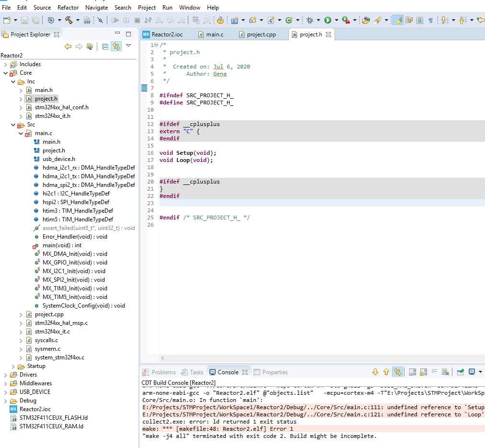Open the Problems view tab

(x=159, y=372)
